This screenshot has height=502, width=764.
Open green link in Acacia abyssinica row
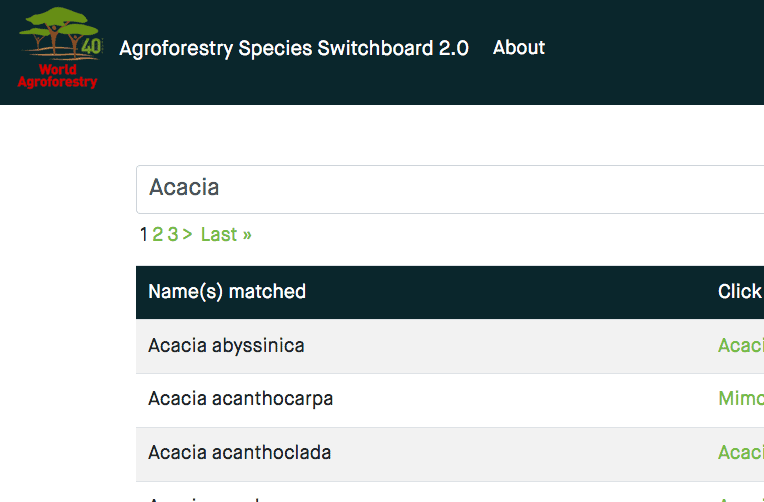pos(741,346)
